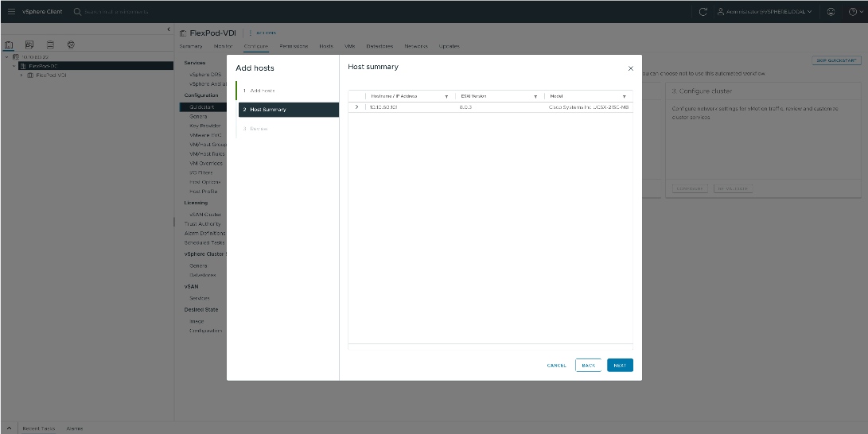The image size is (868, 434).
Task: Switch to the Configure tab
Action: coord(255,46)
